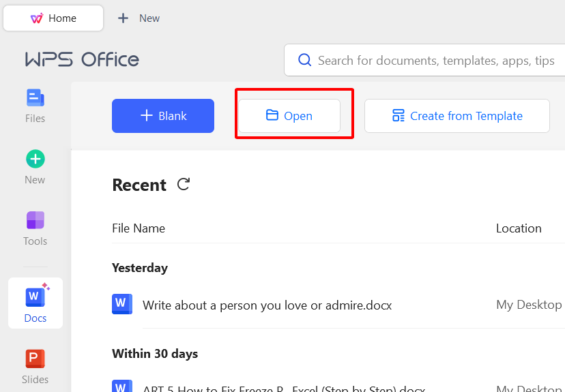Open the Files section in sidebar
Screen dimensions: 565x392
(x=35, y=106)
